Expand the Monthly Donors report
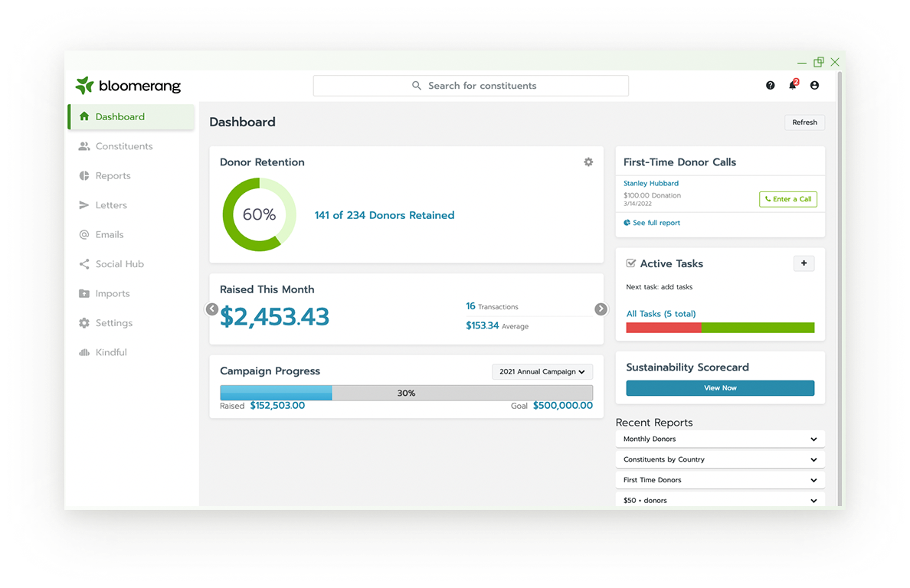Screen dimensions: 910x588 click(719, 439)
